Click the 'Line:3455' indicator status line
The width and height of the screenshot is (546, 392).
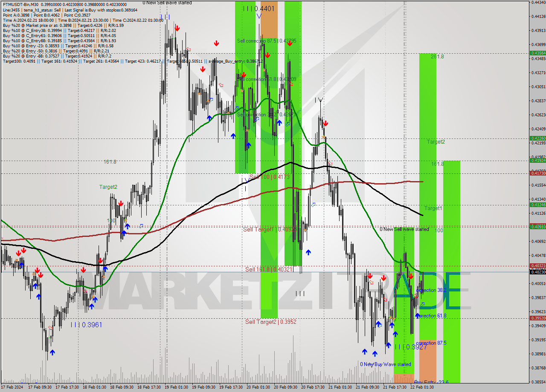(70, 10)
